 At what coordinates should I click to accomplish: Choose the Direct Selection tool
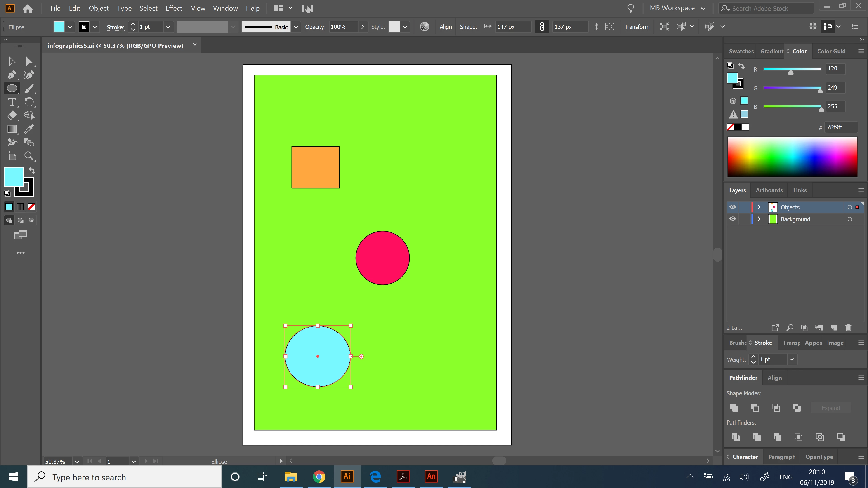[29, 61]
